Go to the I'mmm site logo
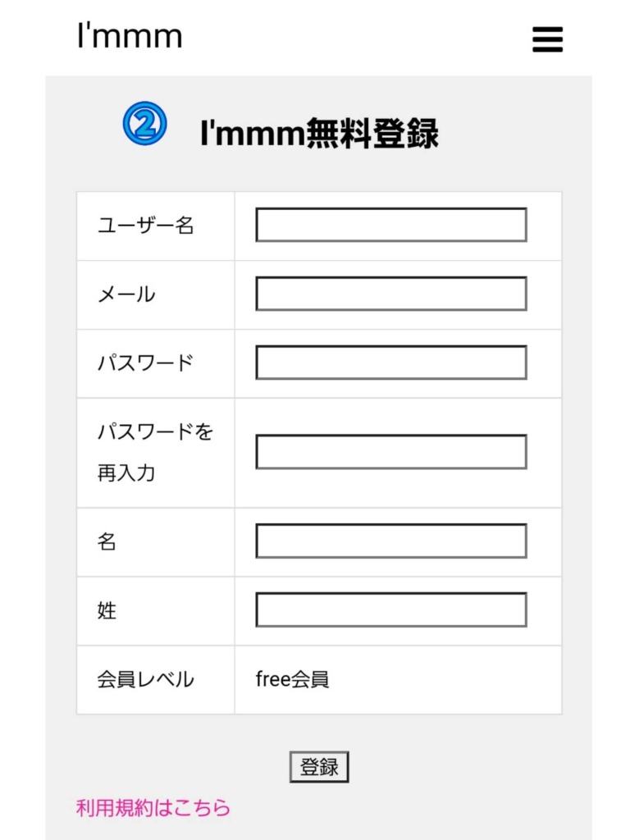630x840 pixels. [130, 36]
